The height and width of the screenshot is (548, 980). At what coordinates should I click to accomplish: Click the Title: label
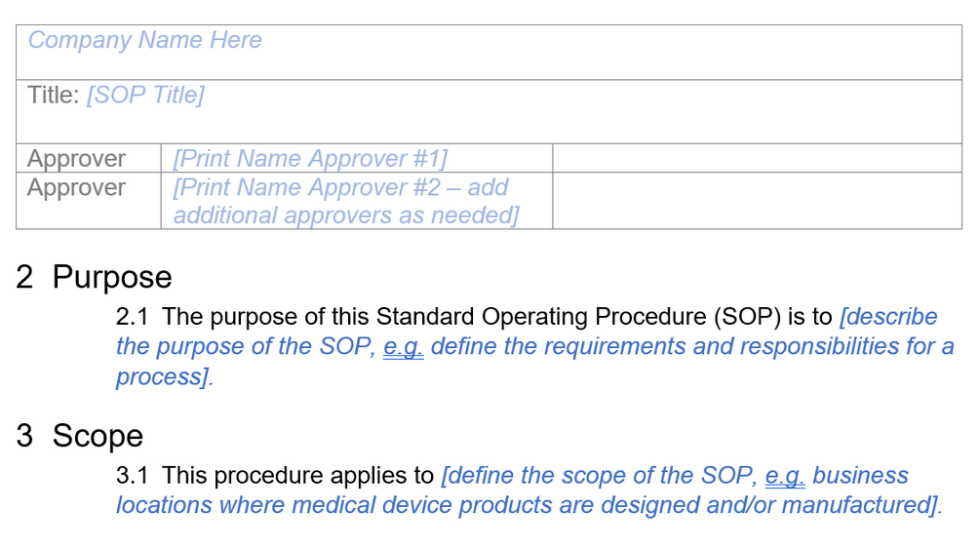(53, 95)
